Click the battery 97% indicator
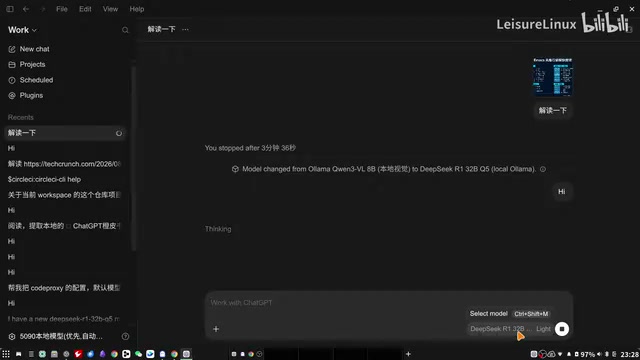 click(584, 354)
